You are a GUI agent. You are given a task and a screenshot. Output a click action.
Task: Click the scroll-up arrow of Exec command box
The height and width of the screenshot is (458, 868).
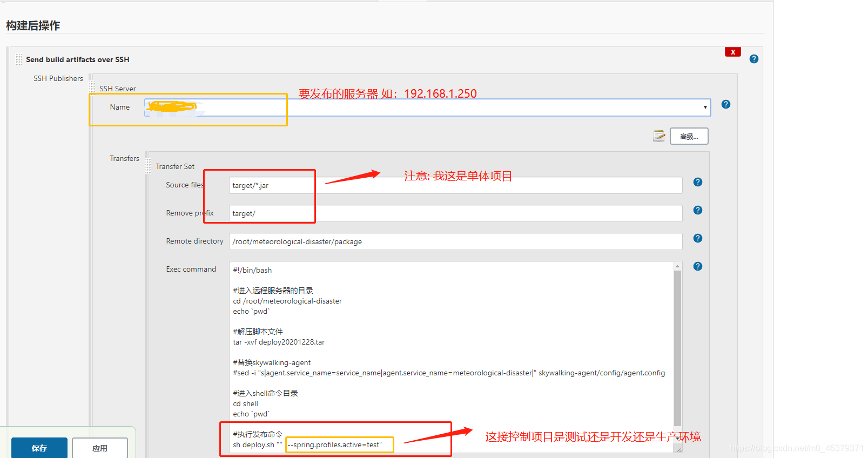point(677,266)
